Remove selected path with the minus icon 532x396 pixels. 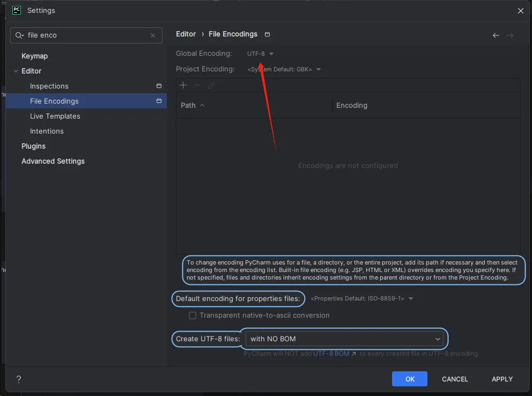(197, 85)
